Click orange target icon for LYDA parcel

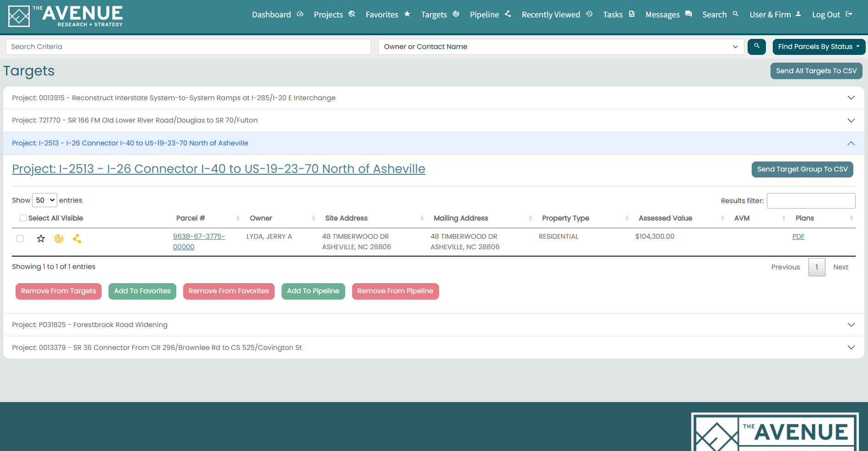[59, 238]
